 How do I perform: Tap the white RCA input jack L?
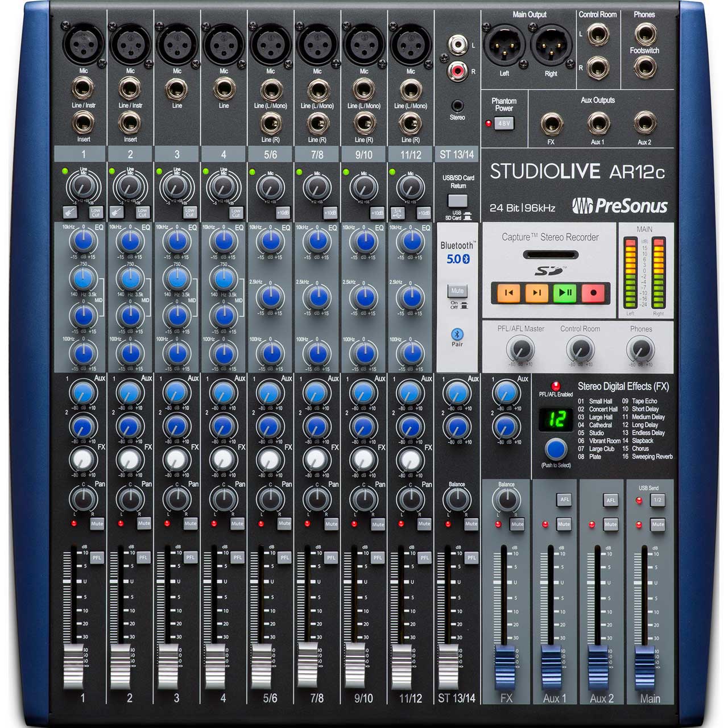(x=457, y=44)
